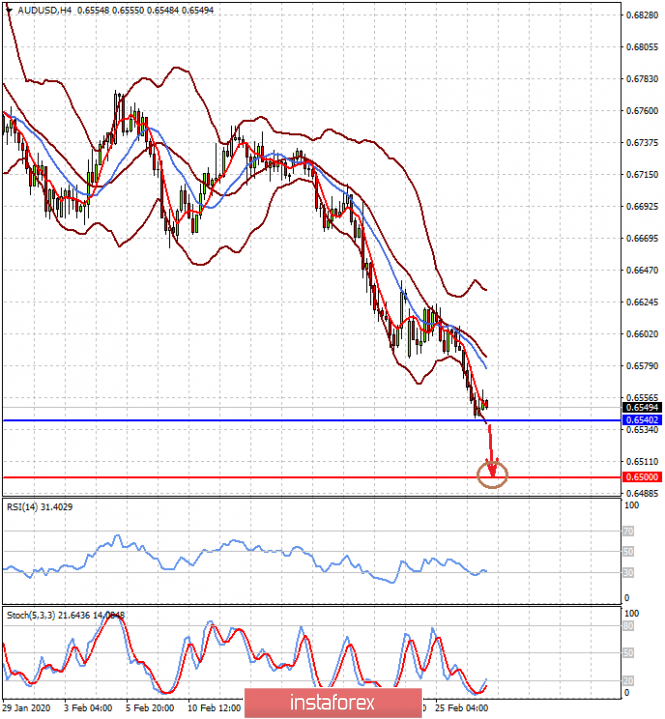Select the RSI(14) indicator label

(x=41, y=508)
